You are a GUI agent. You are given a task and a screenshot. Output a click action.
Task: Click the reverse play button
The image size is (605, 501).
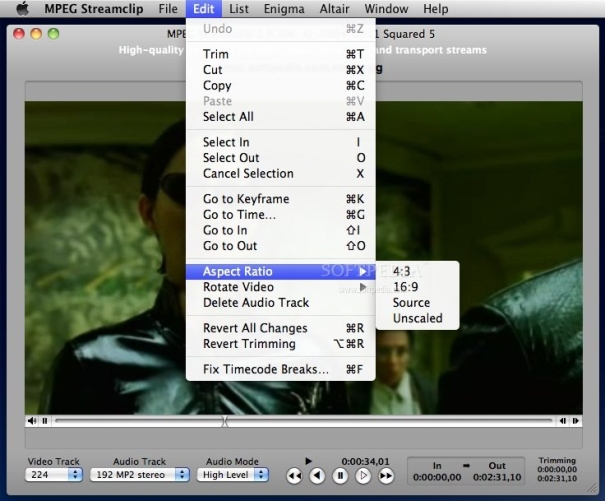click(x=317, y=476)
